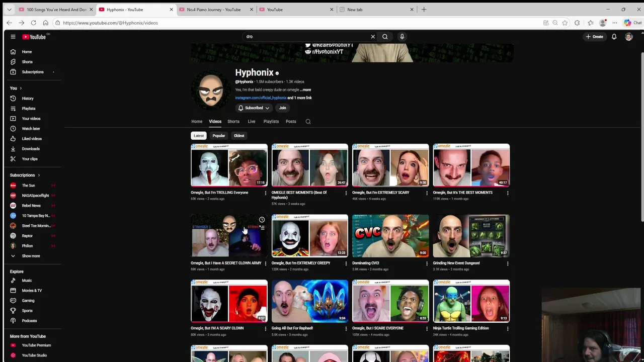644x362 pixels.
Task: Click the Home icon in the sidebar
Action: (13, 52)
